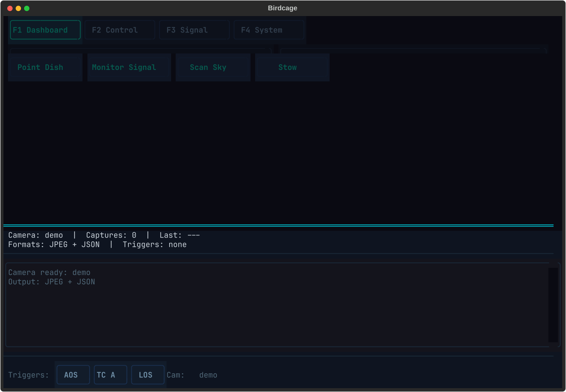Toggle the TC A camera trigger
The height and width of the screenshot is (392, 566).
[110, 375]
